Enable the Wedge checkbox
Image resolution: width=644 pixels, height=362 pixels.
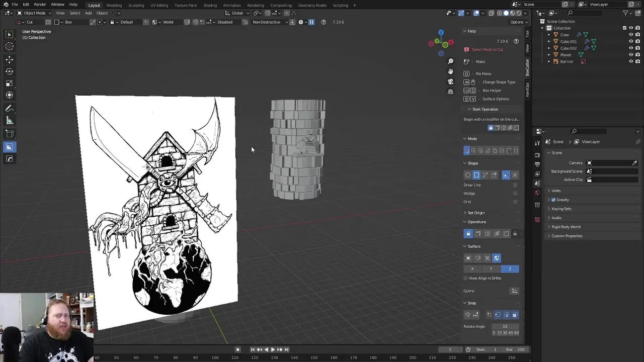[515, 194]
